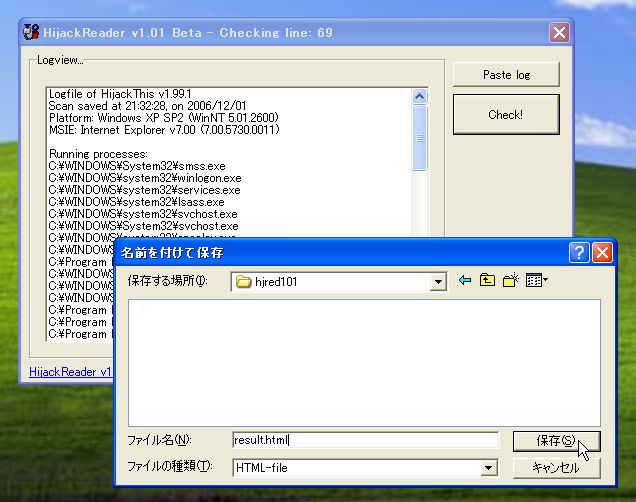The image size is (636, 502).
Task: Go back with the green arrow icon
Action: coord(465,280)
